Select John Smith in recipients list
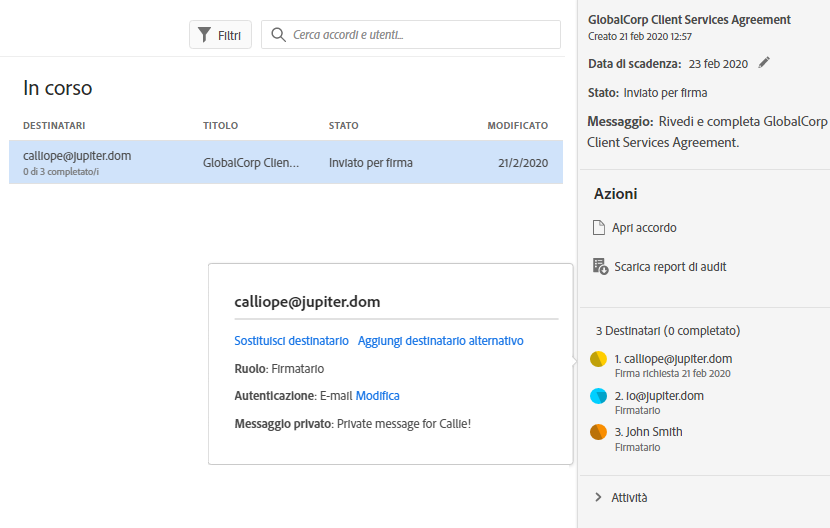Viewport: 830px width, 528px height. point(648,432)
